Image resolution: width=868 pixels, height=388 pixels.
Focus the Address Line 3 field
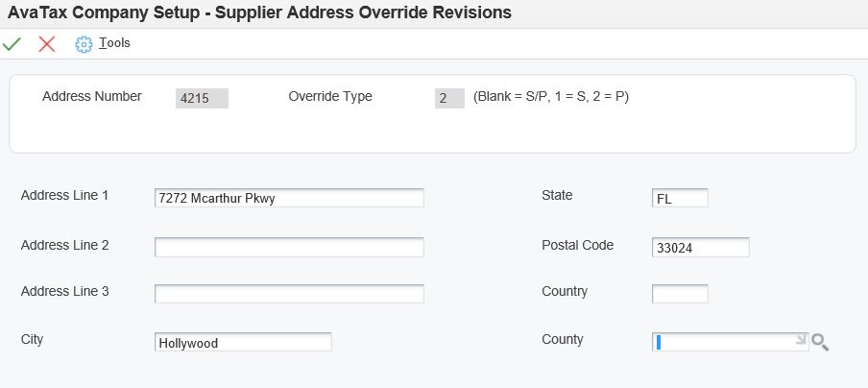pos(289,293)
